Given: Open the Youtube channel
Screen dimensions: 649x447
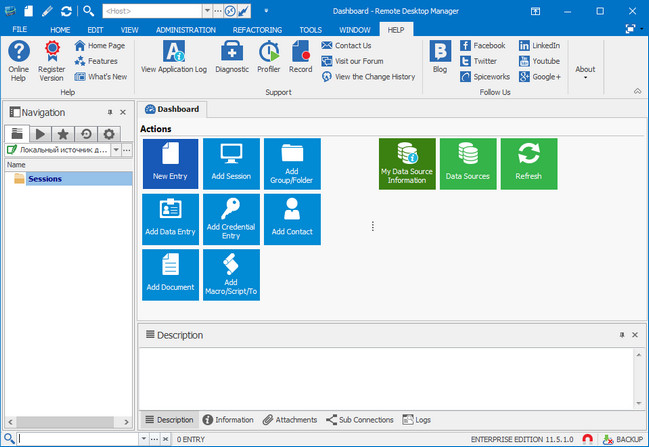Looking at the screenshot, I should (539, 61).
